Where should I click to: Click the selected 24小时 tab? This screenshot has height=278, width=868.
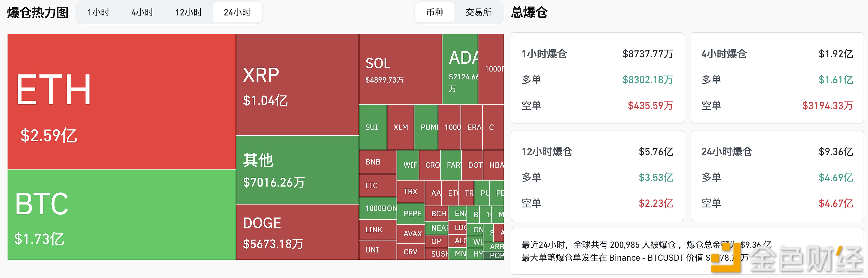[x=237, y=12]
